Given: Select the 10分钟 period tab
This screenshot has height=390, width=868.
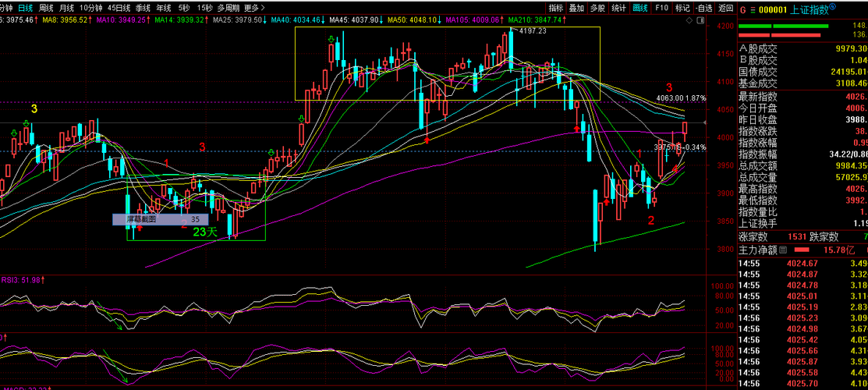Looking at the screenshot, I should click(90, 8).
